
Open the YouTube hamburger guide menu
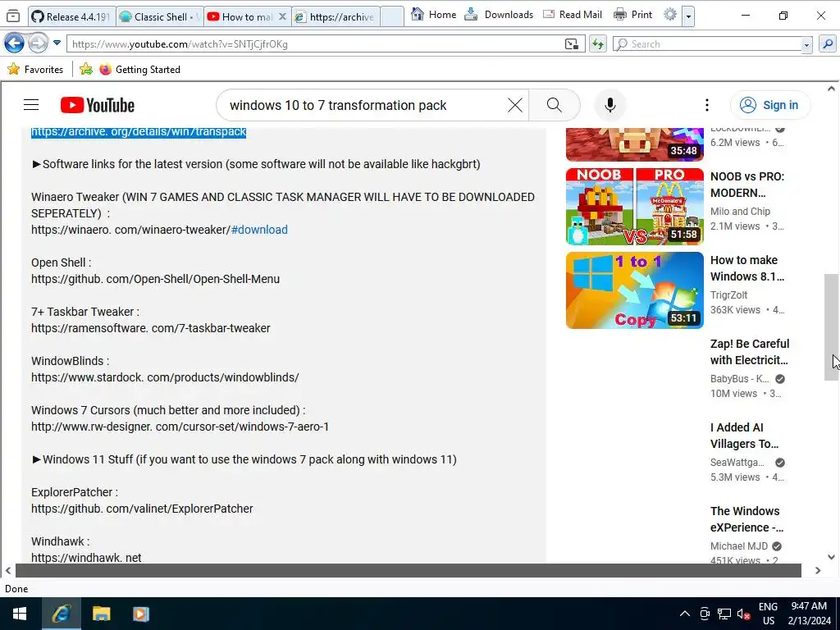coord(31,105)
